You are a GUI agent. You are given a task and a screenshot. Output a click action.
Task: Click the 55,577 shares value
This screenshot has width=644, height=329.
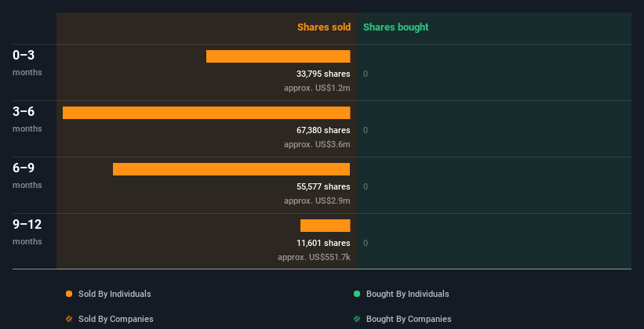pyautogui.click(x=323, y=186)
